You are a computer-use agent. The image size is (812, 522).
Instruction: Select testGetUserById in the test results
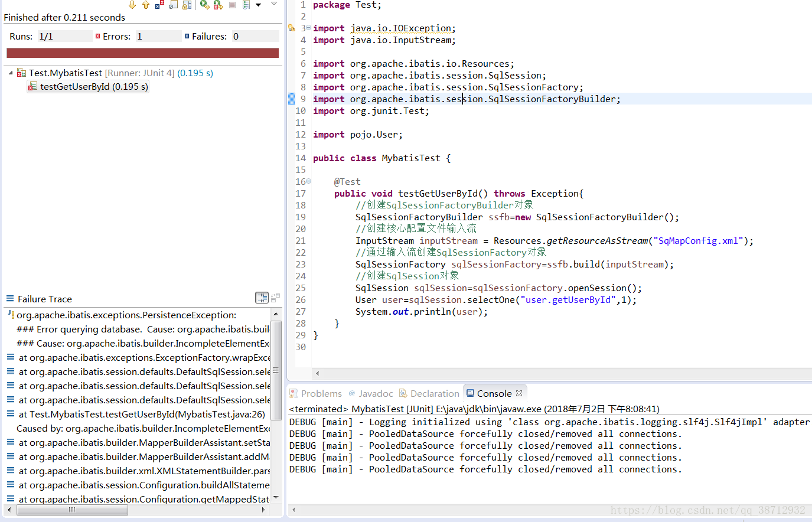[87, 86]
